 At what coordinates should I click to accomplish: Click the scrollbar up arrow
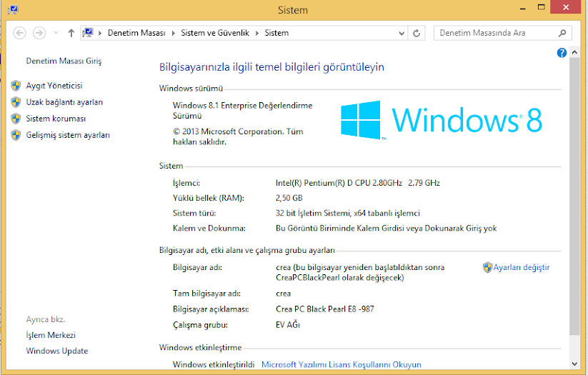click(574, 53)
